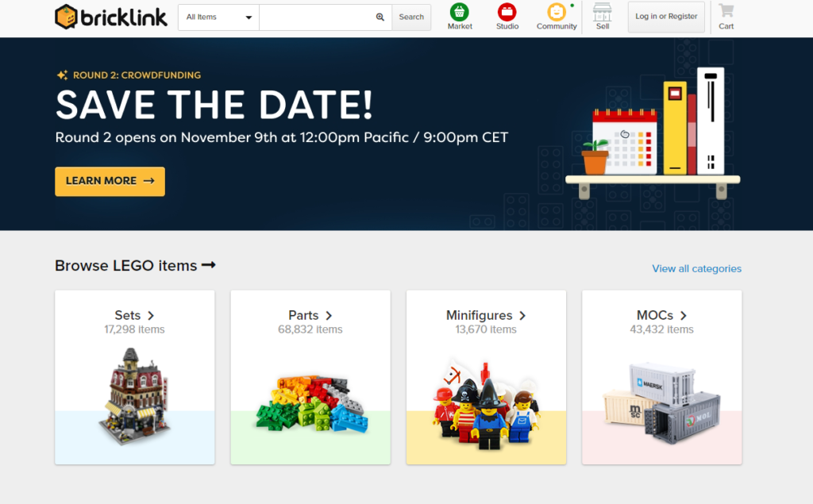
Task: Click the Community label text
Action: (x=557, y=26)
